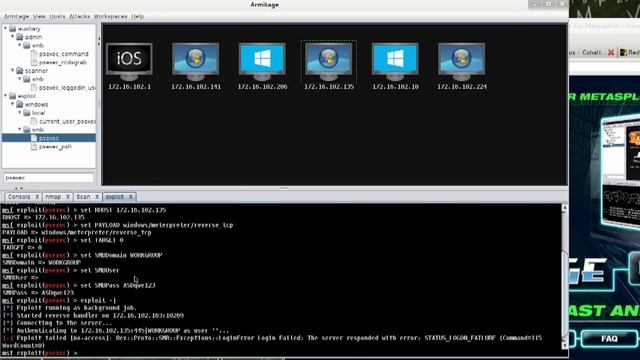Click the smb folder icon above psexec
640x360 pixels.
27,129
